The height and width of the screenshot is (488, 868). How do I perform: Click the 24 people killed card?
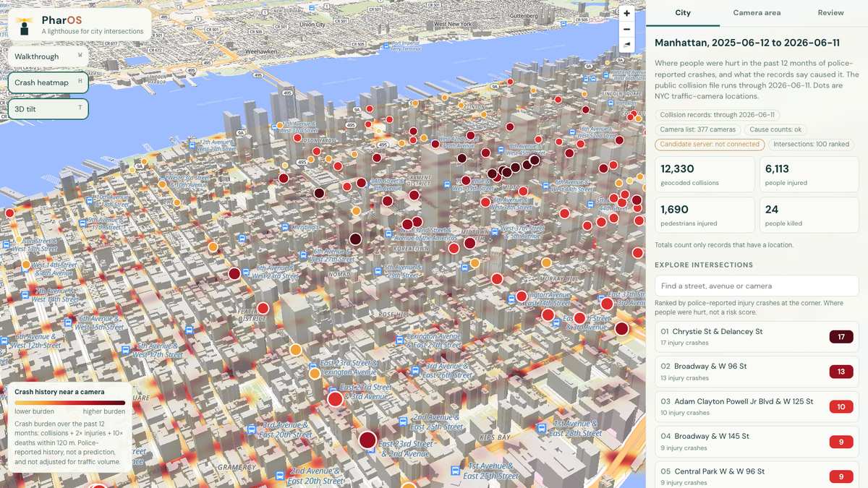click(809, 215)
